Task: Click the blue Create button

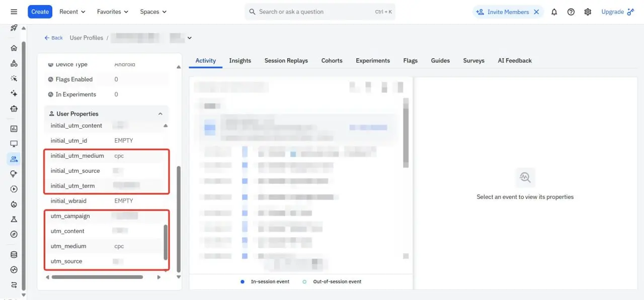Action: click(40, 12)
